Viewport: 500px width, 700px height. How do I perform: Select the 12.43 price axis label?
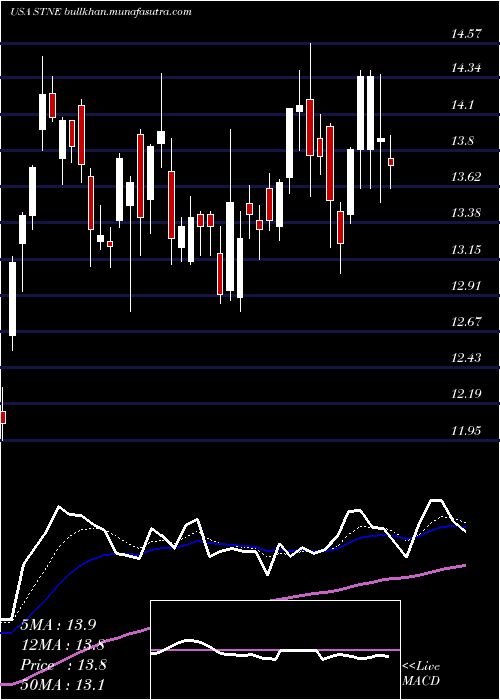466,358
